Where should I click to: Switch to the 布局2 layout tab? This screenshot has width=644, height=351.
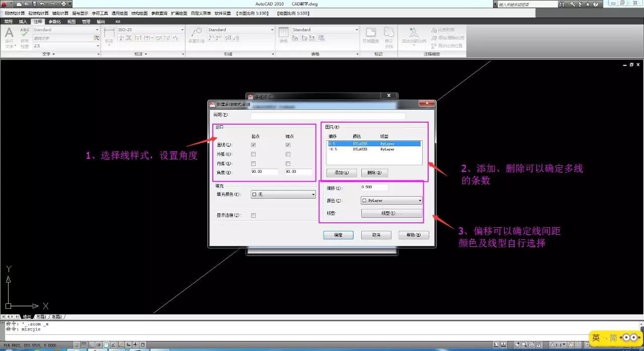coord(56,317)
